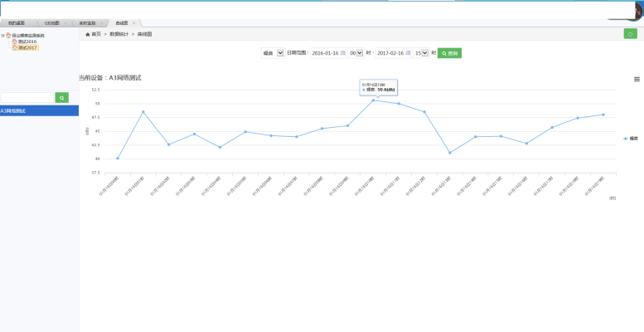Image resolution: width=644 pixels, height=332 pixels.
Task: Close the GIS地图 tab
Action: pyautogui.click(x=65, y=23)
